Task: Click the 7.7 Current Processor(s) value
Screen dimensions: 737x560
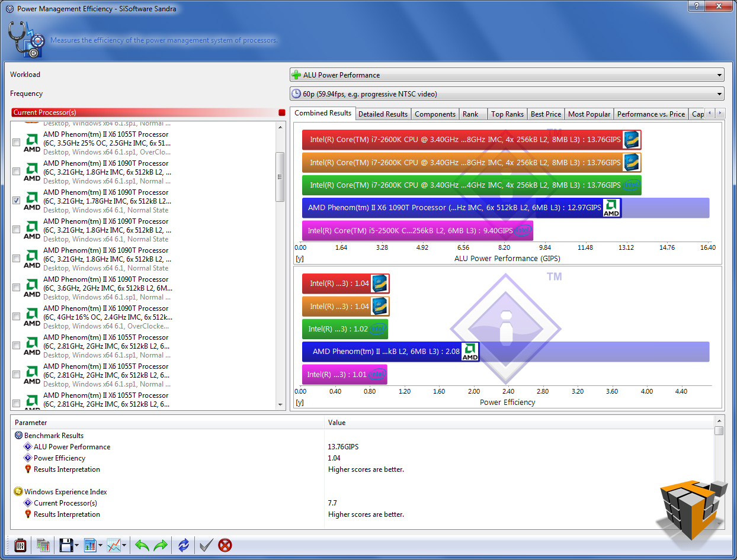Action: (332, 503)
